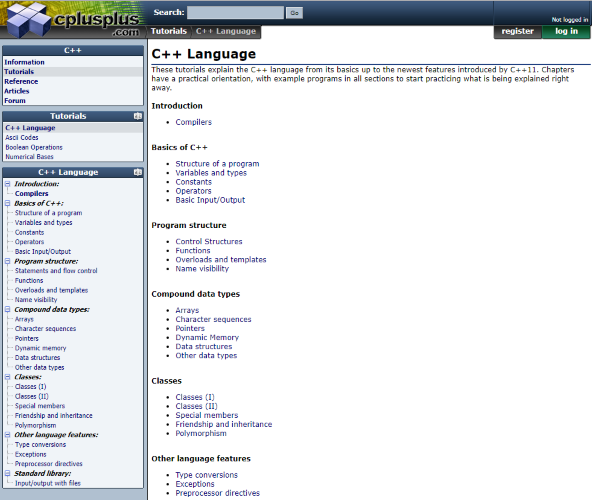Open Forum in the C++ menu
The image size is (592, 500).
(15, 100)
